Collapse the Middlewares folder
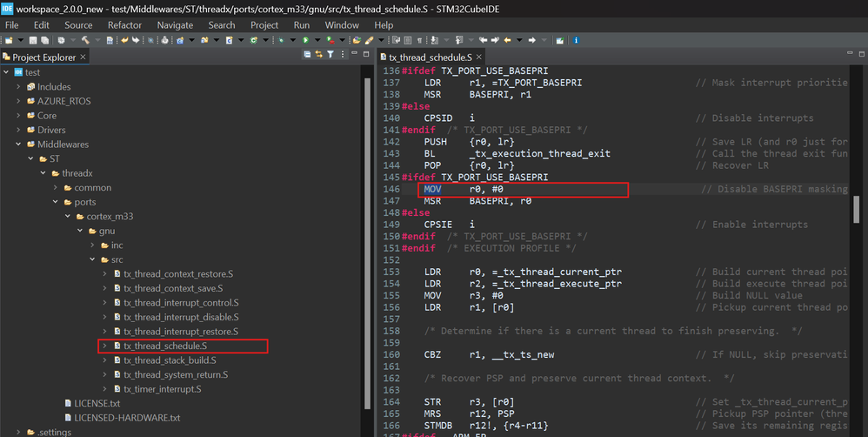Screen dimensions: 868x437 coord(18,145)
